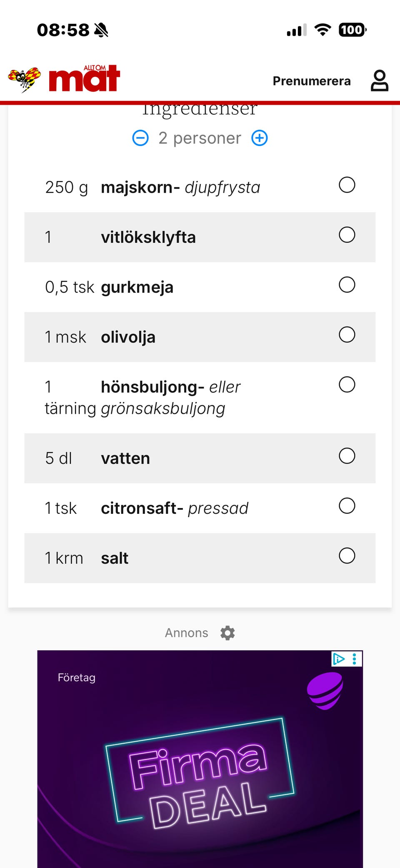Check off vitlöksklyfta ingredient

[x=347, y=235]
